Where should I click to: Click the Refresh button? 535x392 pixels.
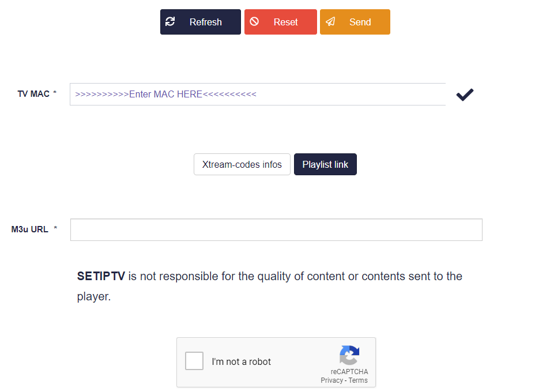pyautogui.click(x=200, y=22)
